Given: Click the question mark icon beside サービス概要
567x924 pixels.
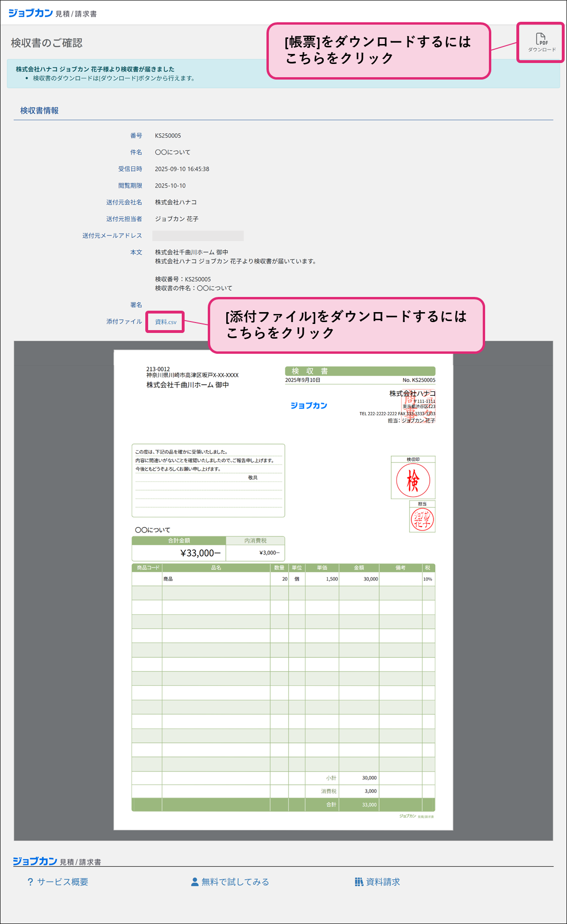Looking at the screenshot, I should point(30,882).
